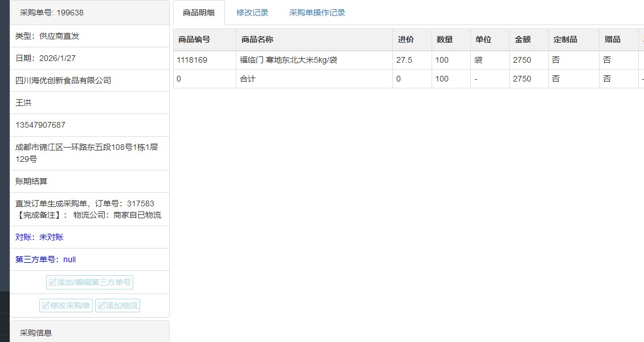The height and width of the screenshot is (342, 644).
Task: Click the 赠品 column header
Action: (x=613, y=40)
